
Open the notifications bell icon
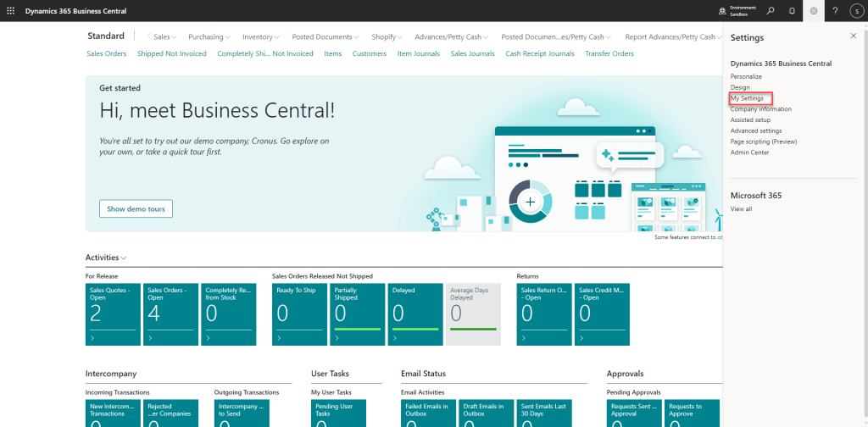(792, 11)
